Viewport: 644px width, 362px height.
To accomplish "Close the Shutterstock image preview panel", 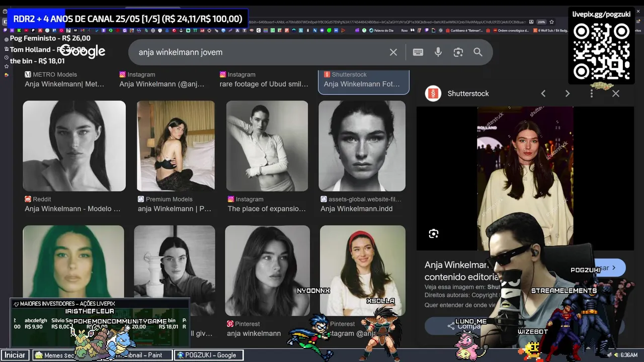I will click(616, 94).
